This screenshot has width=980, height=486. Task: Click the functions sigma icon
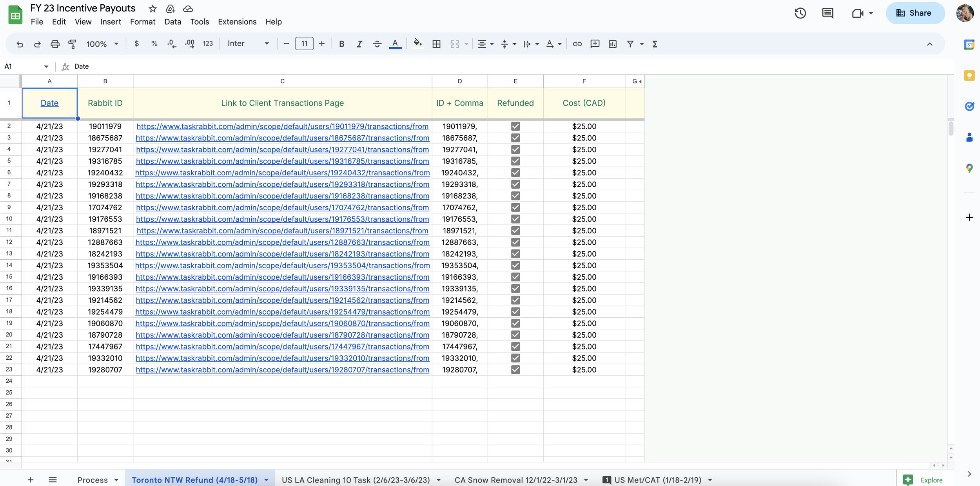(x=655, y=44)
